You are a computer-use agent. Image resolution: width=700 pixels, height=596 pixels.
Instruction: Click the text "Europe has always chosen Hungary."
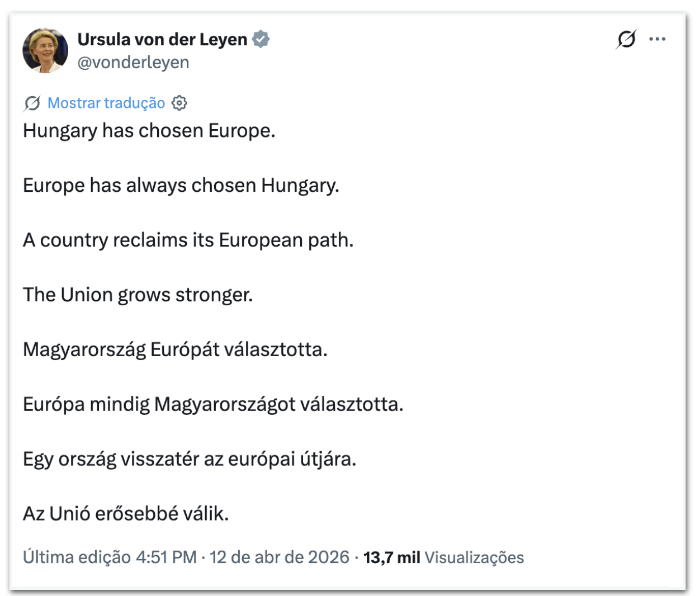coord(181,185)
